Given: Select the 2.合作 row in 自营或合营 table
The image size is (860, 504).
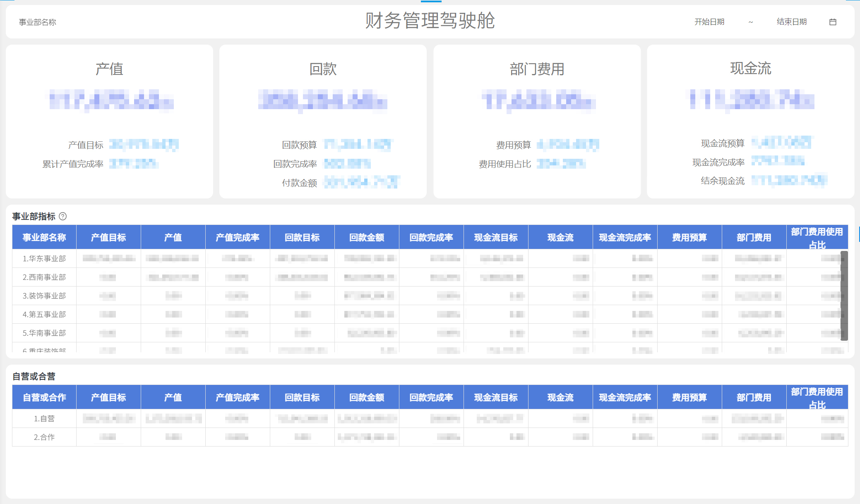Looking at the screenshot, I should [44, 437].
